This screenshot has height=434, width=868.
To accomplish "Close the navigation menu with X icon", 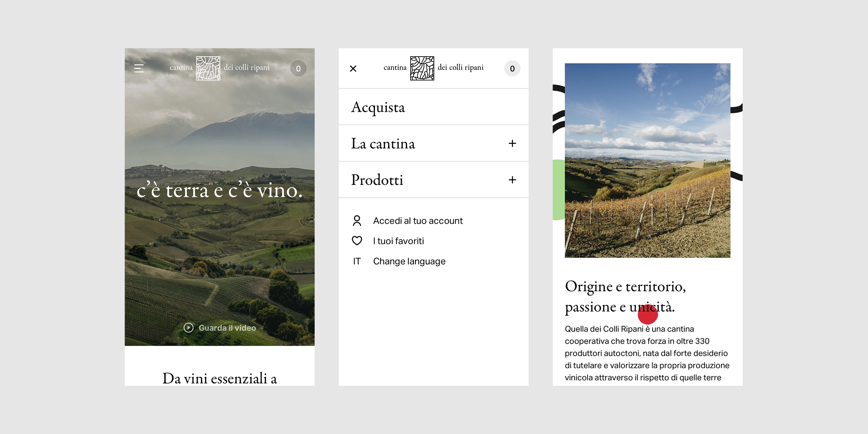I will (353, 69).
